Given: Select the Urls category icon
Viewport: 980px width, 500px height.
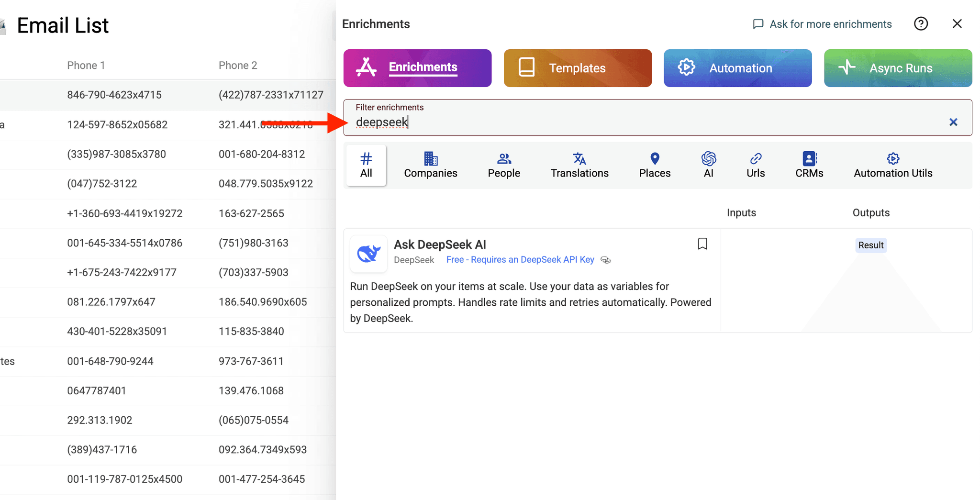Looking at the screenshot, I should point(755,165).
